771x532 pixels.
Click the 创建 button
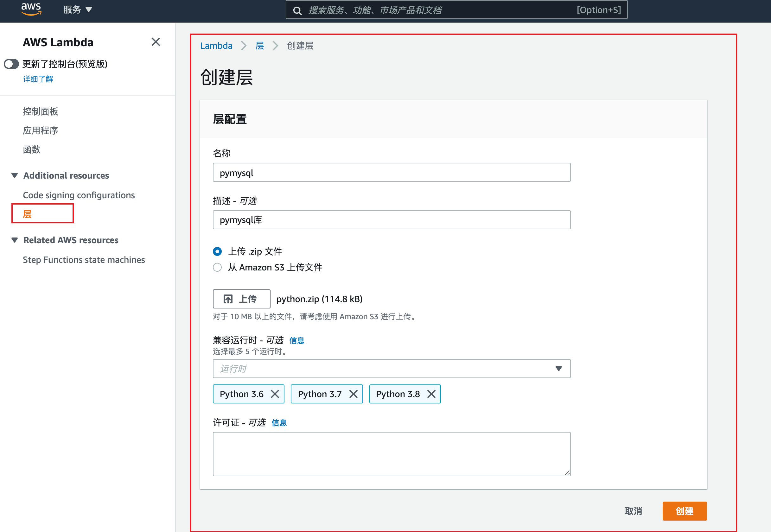tap(684, 511)
